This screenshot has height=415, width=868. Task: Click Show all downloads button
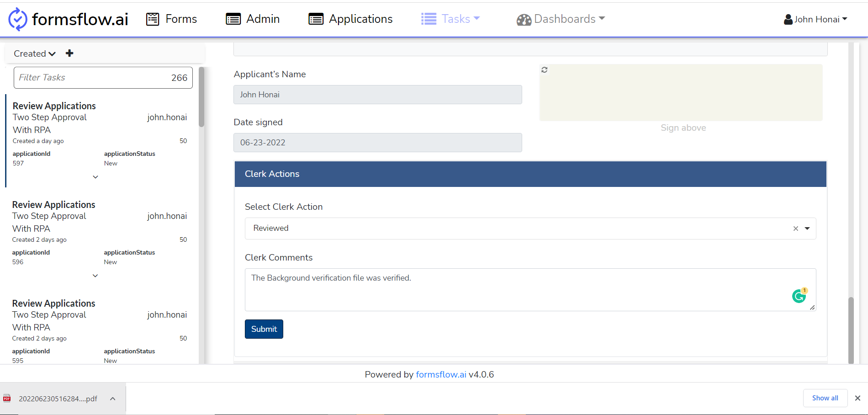[825, 398]
